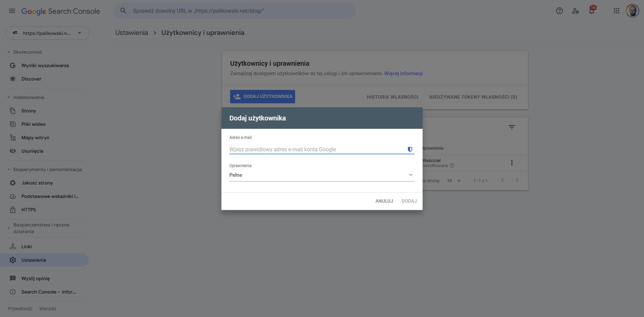Click the email address input field
The height and width of the screenshot is (317, 644).
click(x=315, y=149)
